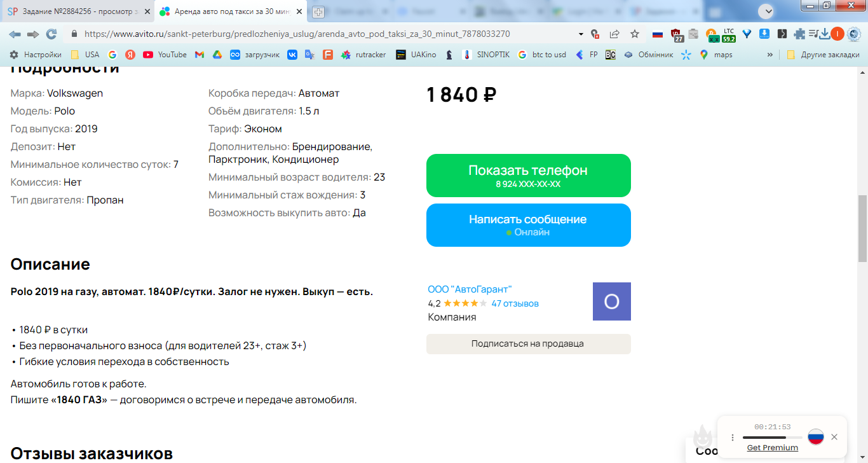Open the Yandex bookmark icon
This screenshot has height=463, width=868.
[130, 55]
